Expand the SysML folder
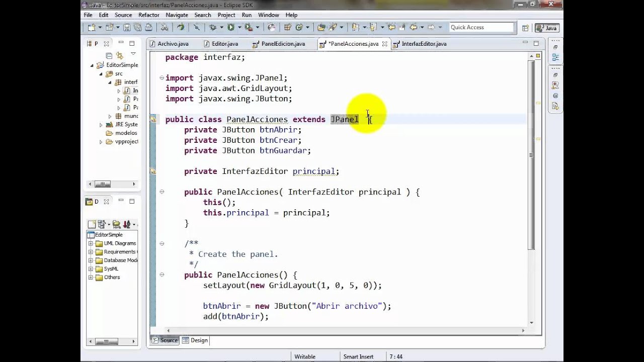Image resolution: width=644 pixels, height=362 pixels. [x=91, y=269]
